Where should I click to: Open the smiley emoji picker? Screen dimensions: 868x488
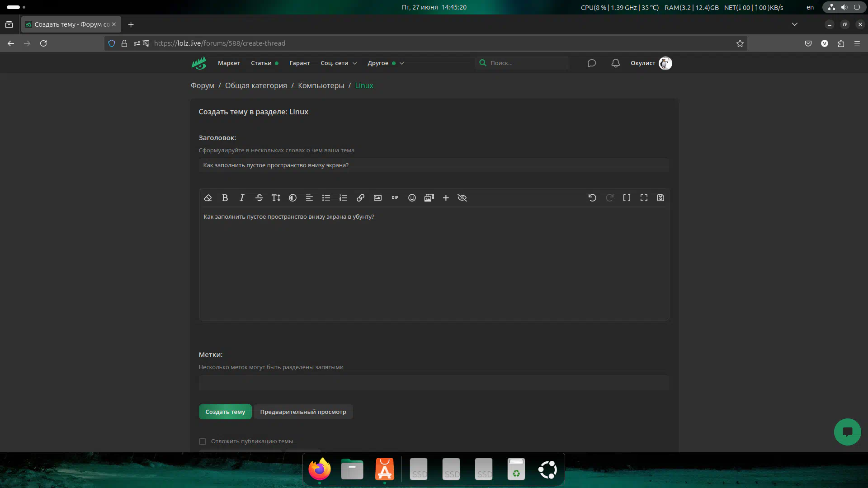click(x=412, y=198)
